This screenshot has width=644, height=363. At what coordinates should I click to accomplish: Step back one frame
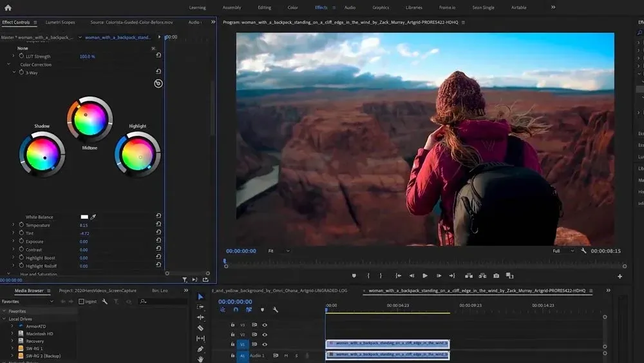point(412,276)
